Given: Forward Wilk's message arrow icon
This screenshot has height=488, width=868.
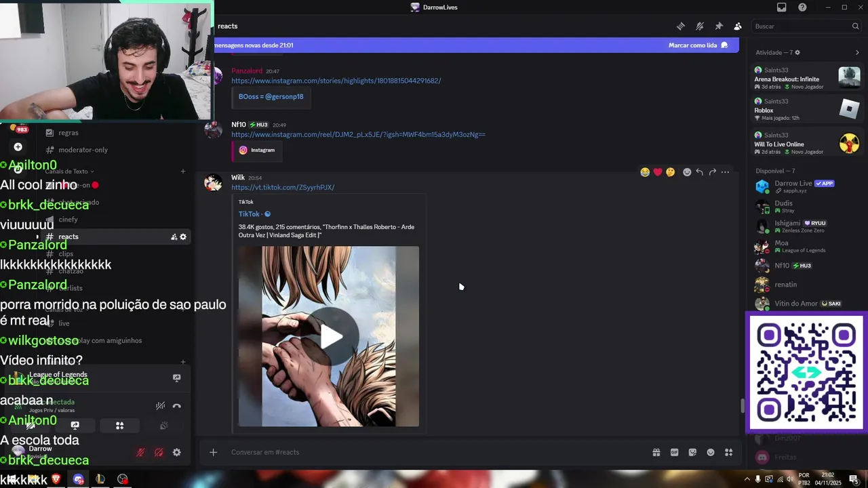Looking at the screenshot, I should 712,172.
